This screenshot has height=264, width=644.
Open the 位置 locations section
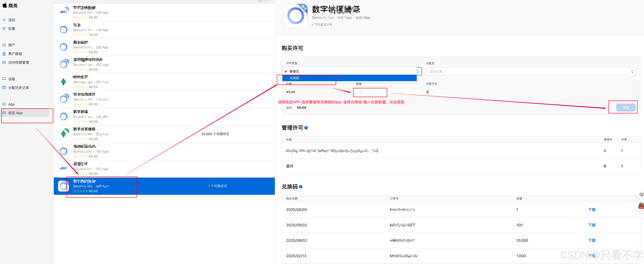(11, 29)
